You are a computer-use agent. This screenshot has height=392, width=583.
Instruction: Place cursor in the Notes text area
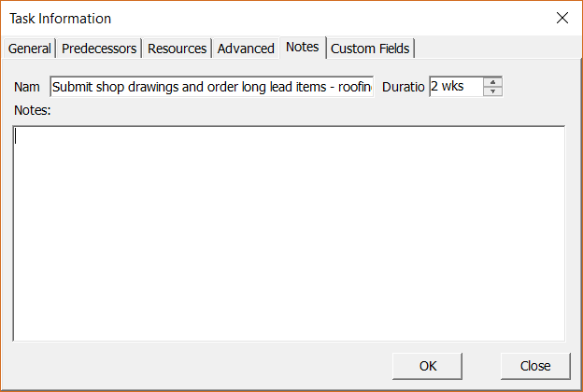(x=289, y=233)
